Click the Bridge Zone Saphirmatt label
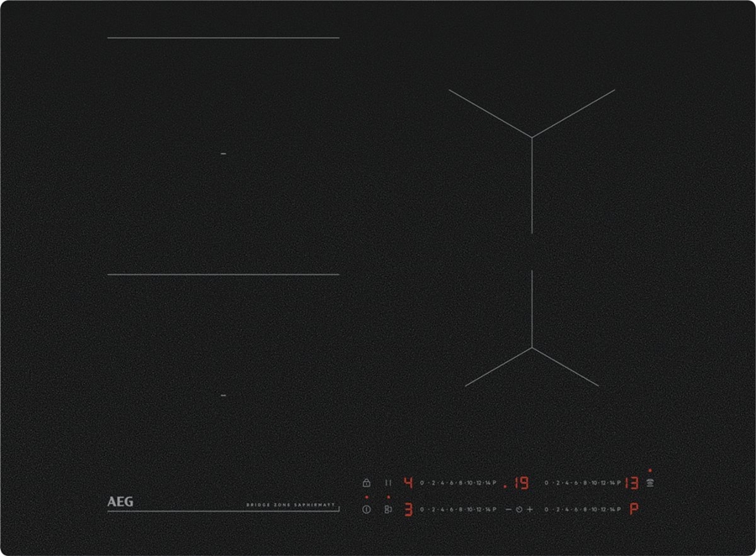Image resolution: width=756 pixels, height=556 pixels. 291,504
